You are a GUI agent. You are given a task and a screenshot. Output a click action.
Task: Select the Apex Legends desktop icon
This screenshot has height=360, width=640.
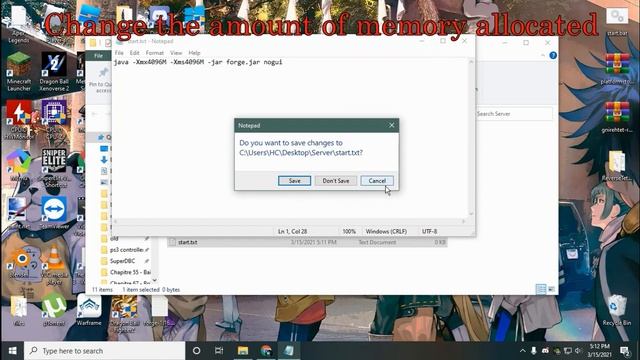[x=19, y=25]
